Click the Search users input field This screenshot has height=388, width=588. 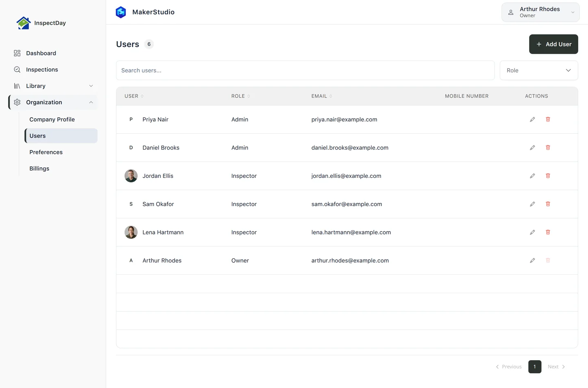pyautogui.click(x=305, y=70)
